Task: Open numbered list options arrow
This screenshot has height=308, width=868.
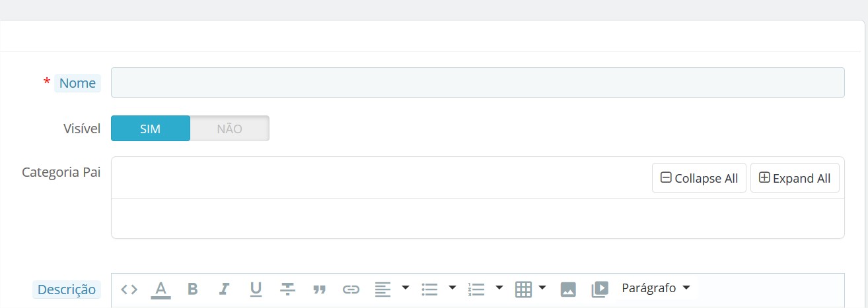Action: pyautogui.click(x=499, y=288)
